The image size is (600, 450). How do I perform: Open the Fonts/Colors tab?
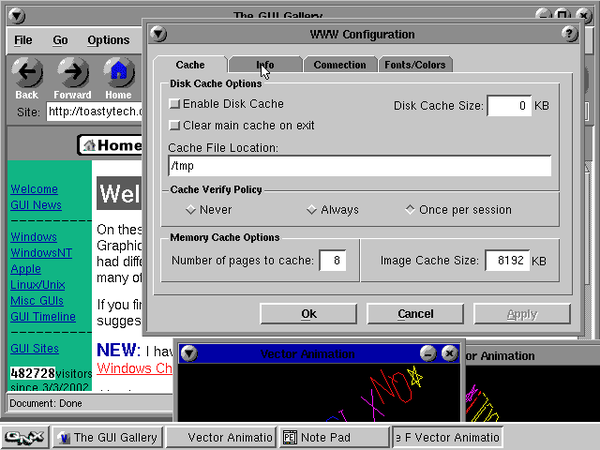(x=416, y=65)
